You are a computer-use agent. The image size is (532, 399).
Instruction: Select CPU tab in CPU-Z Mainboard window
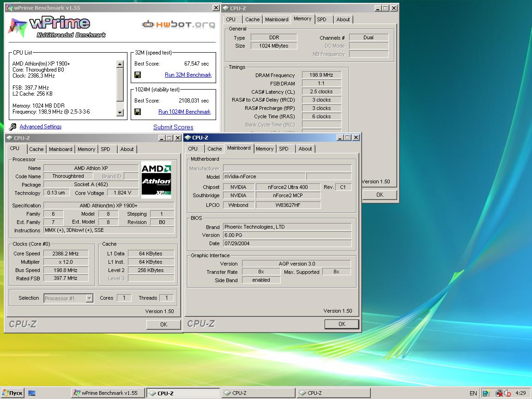pos(193,149)
